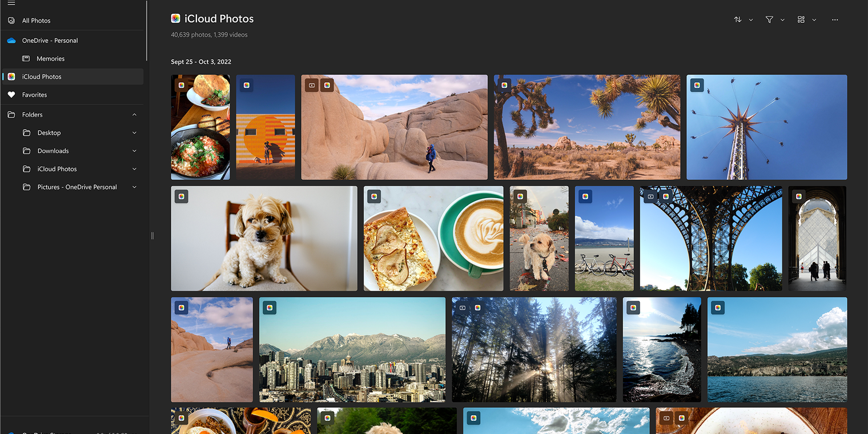Open the filter dropdown arrow
The width and height of the screenshot is (868, 434).
click(782, 20)
